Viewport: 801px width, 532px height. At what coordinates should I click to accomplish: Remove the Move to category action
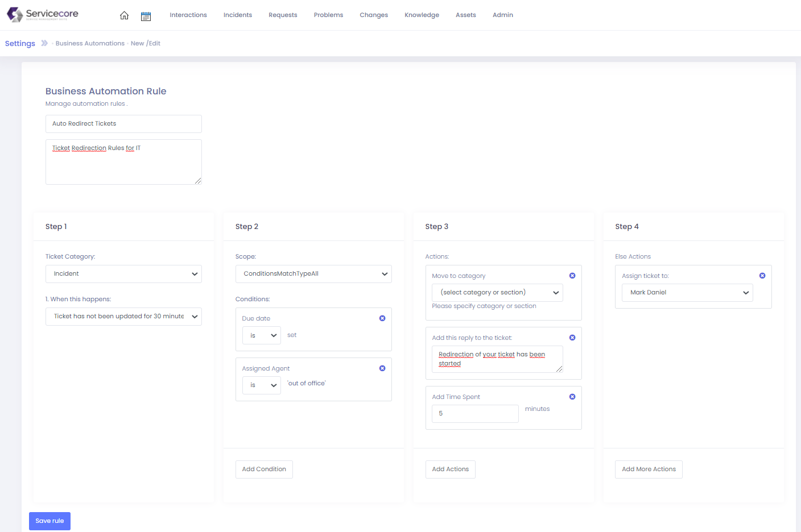click(572, 276)
